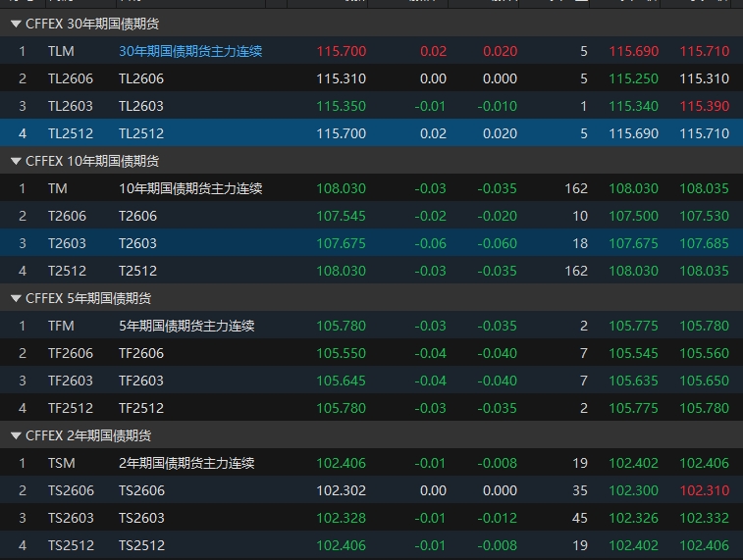The image size is (743, 560).
Task: Select the TF2603 name cell
Action: (141, 381)
